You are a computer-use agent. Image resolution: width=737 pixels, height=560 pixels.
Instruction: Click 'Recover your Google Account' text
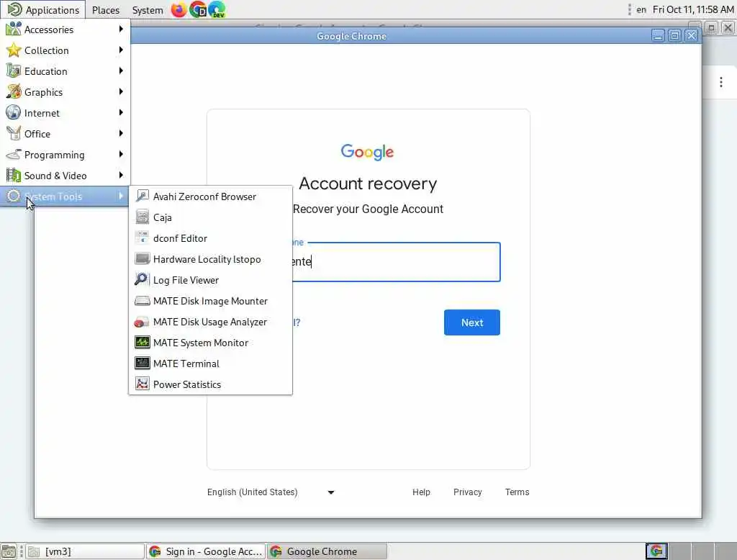pos(368,209)
